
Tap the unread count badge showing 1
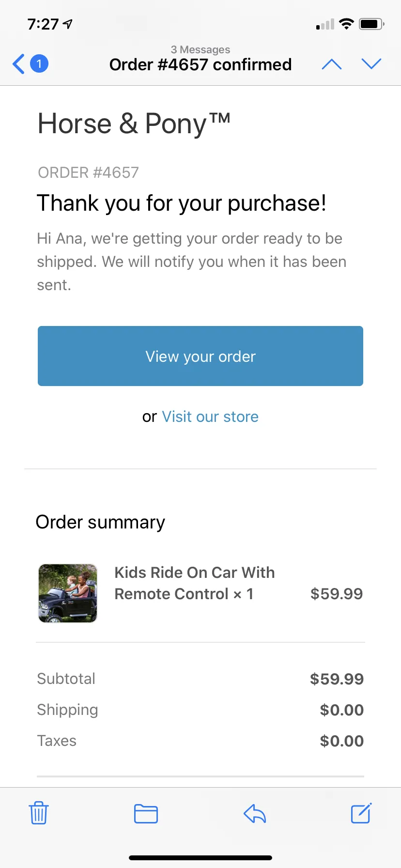pos(39,63)
